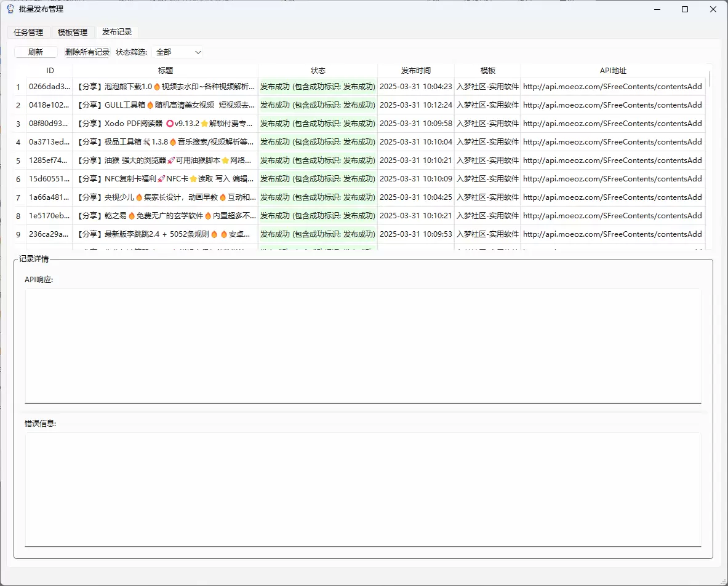The height and width of the screenshot is (586, 728).
Task: Click the API地址 column header
Action: (x=613, y=71)
